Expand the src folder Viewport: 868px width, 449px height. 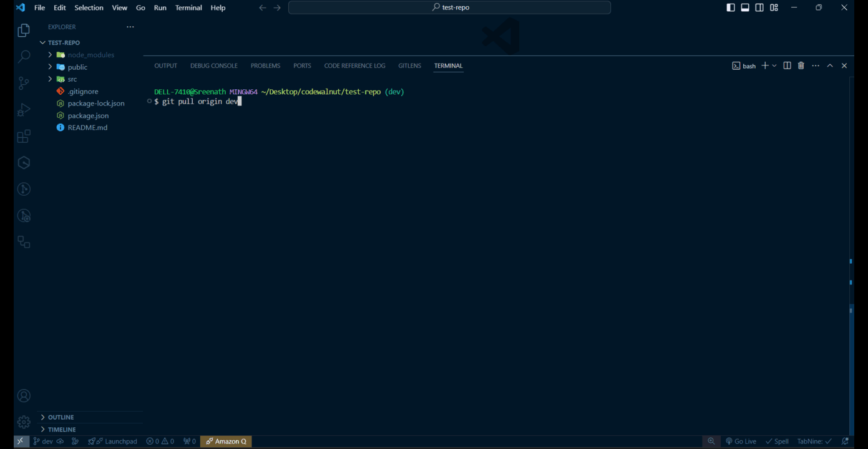click(x=72, y=79)
